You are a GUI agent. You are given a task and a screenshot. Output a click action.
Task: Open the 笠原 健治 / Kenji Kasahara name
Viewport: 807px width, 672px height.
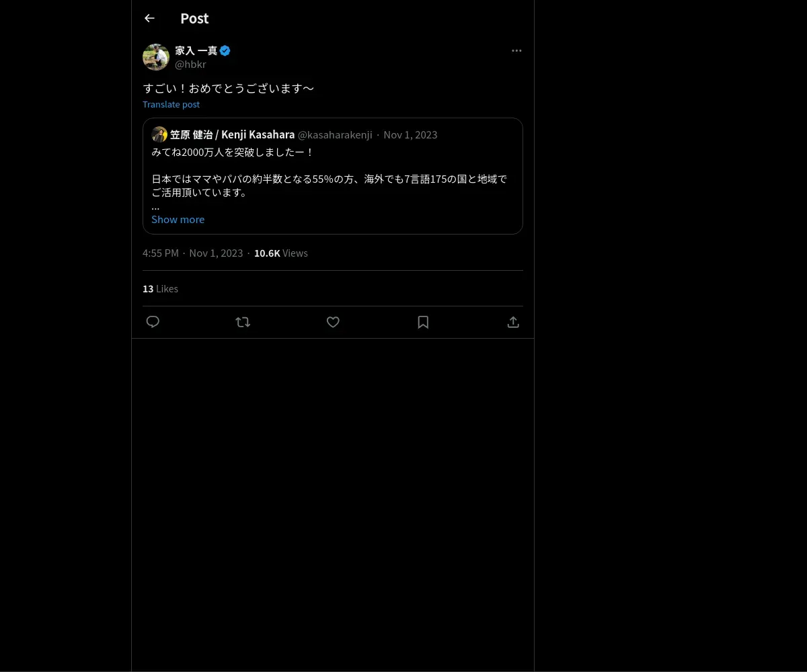[x=232, y=134]
